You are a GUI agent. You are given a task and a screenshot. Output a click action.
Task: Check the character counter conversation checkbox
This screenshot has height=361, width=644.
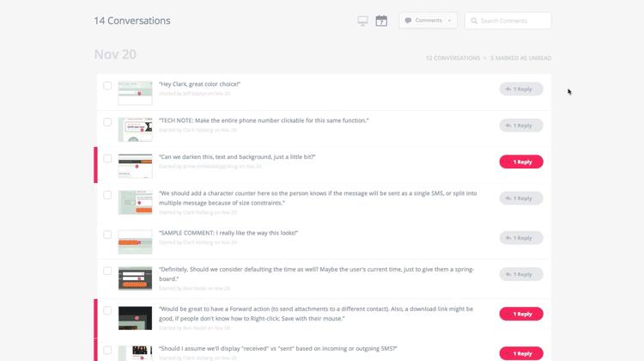point(107,195)
